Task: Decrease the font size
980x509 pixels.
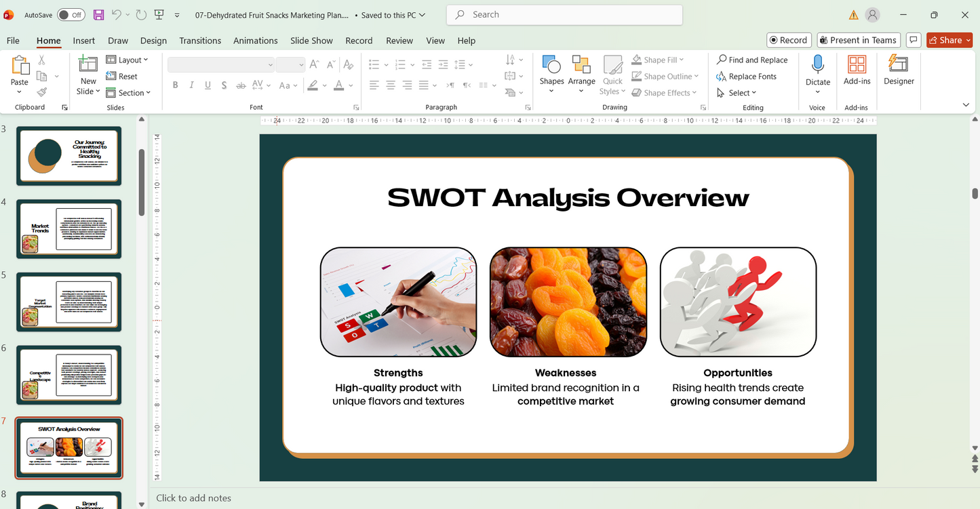Action: 330,65
